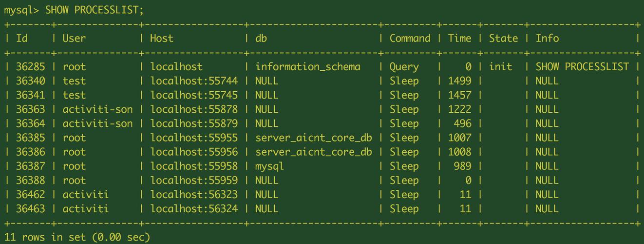Click the Time column header
Image resolution: width=644 pixels, height=244 pixels.
(x=460, y=38)
